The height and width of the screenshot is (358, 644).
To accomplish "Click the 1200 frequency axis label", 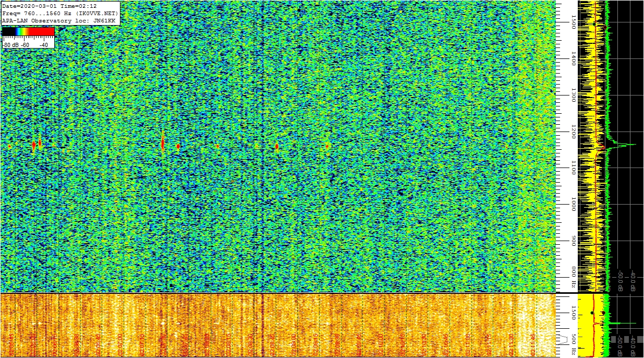I will click(x=574, y=132).
